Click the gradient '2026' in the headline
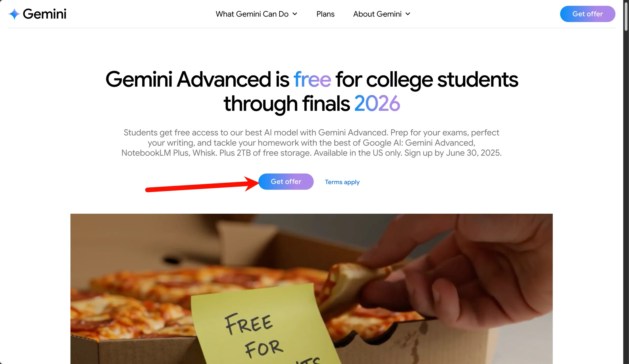The image size is (629, 364). 377,104
